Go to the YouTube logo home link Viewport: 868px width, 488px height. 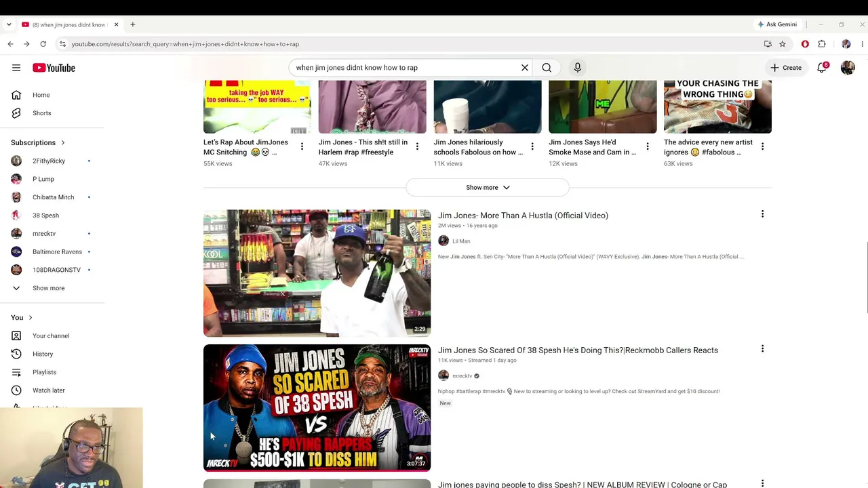pos(54,68)
